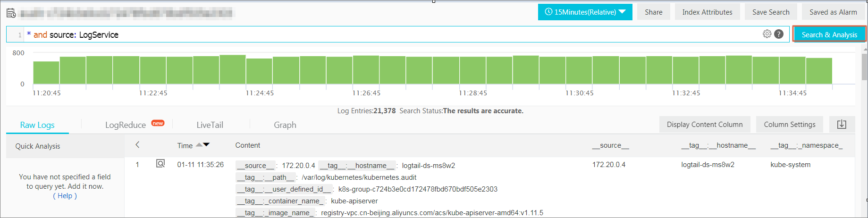
Task: Click the user defined id k8s-group value
Action: click(x=418, y=189)
